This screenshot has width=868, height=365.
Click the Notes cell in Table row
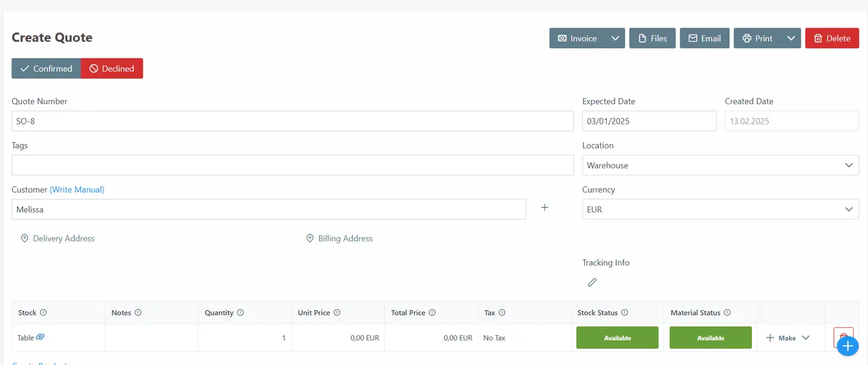pyautogui.click(x=151, y=338)
